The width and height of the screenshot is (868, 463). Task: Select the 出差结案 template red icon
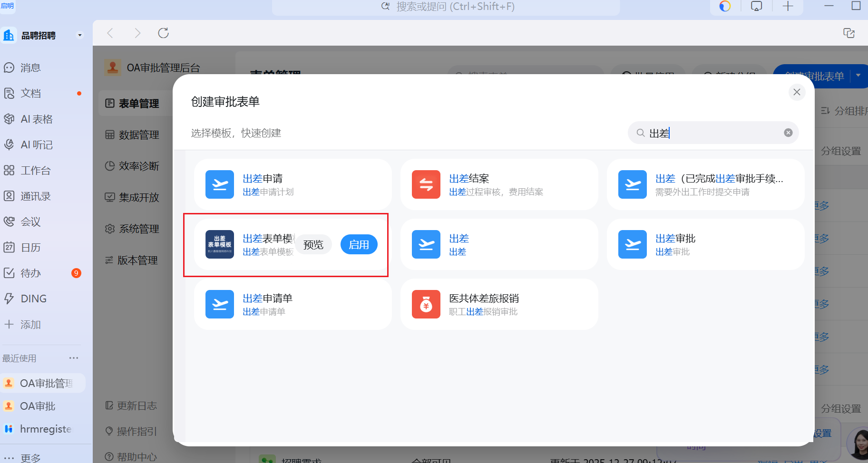(426, 184)
